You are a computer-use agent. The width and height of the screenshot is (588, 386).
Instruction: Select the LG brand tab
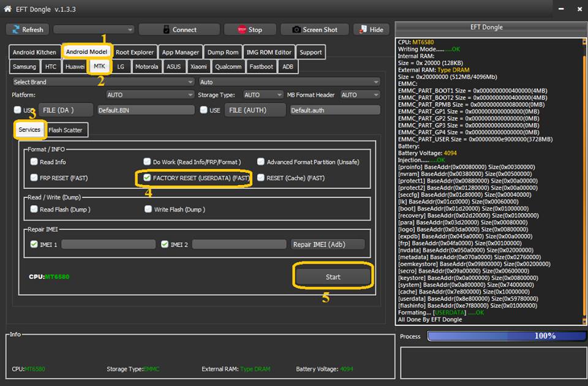tap(121, 66)
